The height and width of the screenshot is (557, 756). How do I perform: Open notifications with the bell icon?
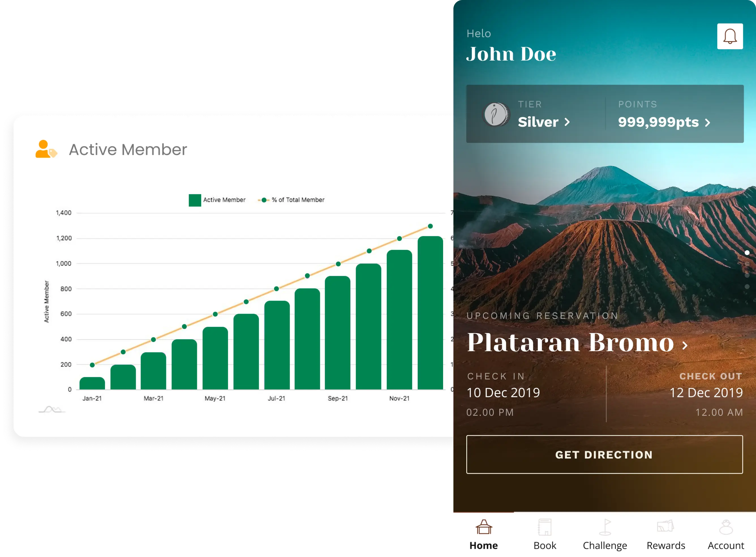pyautogui.click(x=730, y=37)
